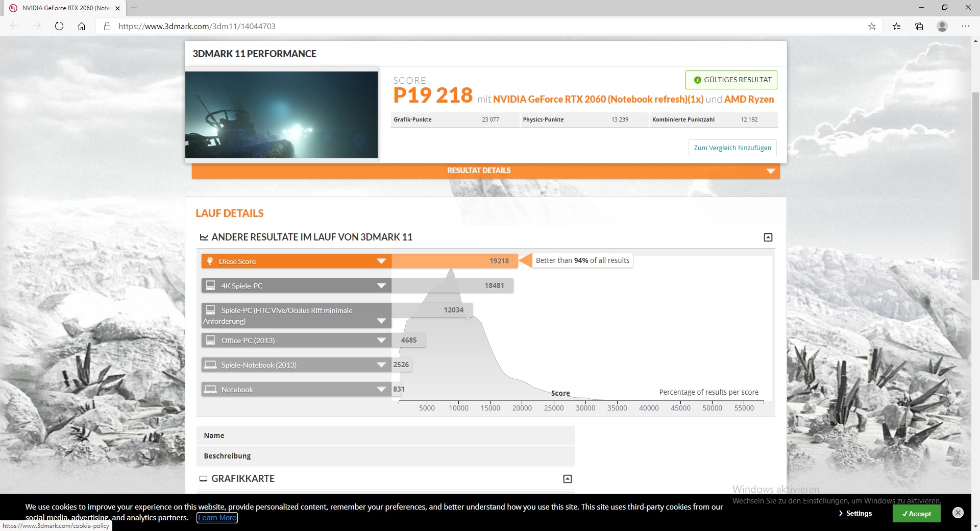
Task: Open a new browser tab
Action: pos(134,8)
